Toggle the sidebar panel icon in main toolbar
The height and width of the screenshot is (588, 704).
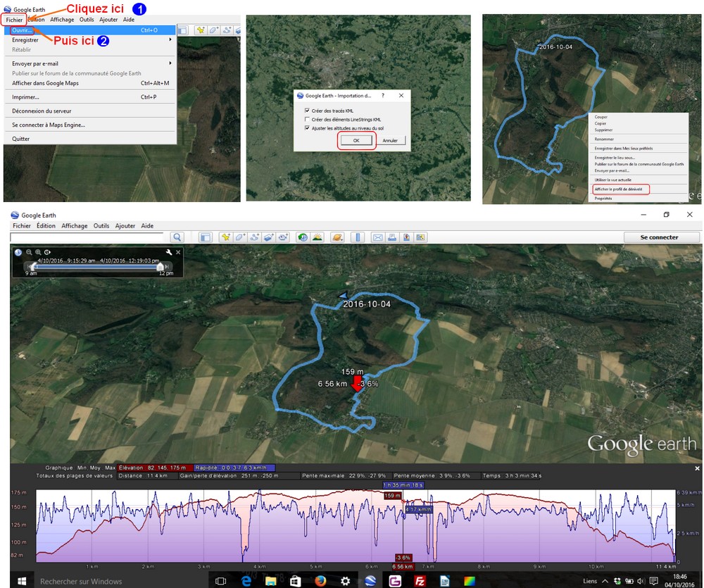(x=205, y=237)
